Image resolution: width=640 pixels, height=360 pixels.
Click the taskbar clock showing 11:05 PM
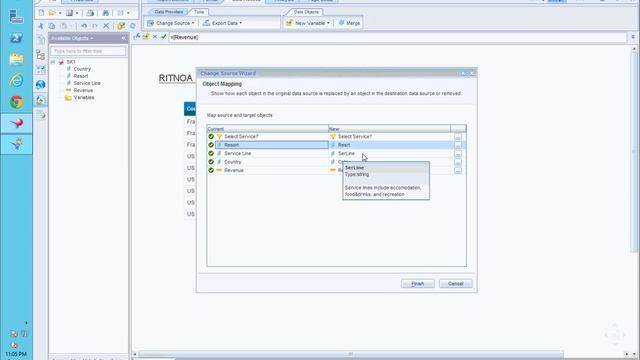coord(16,354)
